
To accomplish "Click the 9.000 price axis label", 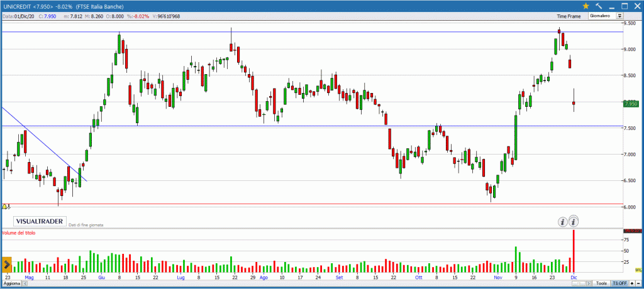I will point(630,49).
